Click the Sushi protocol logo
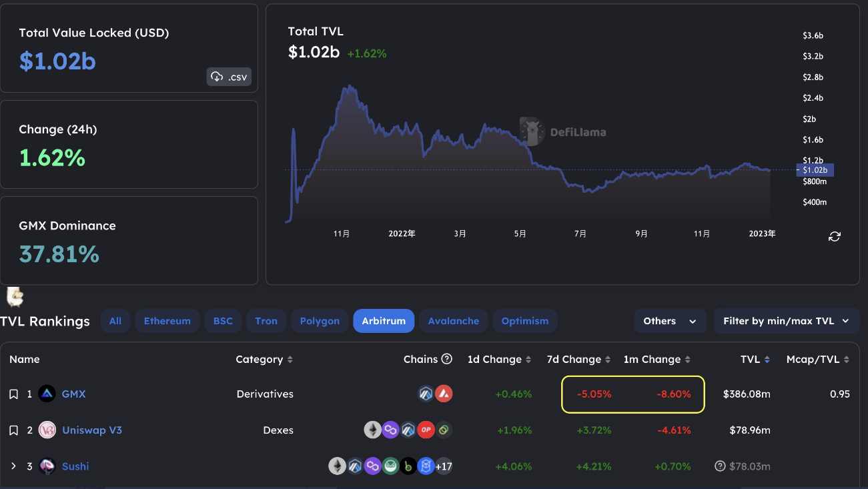The image size is (868, 489). click(47, 466)
